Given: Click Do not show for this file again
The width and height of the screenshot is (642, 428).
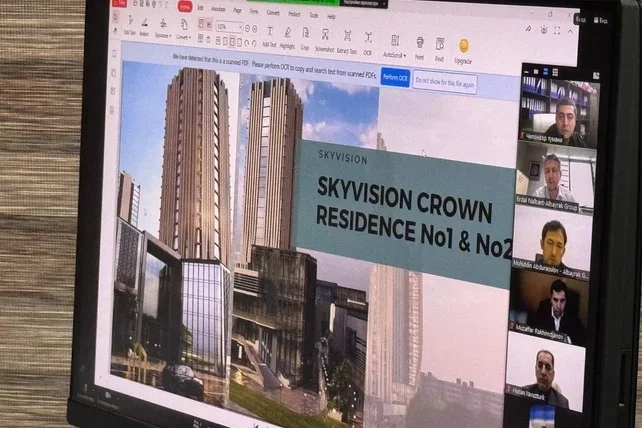Looking at the screenshot, I should [x=445, y=82].
